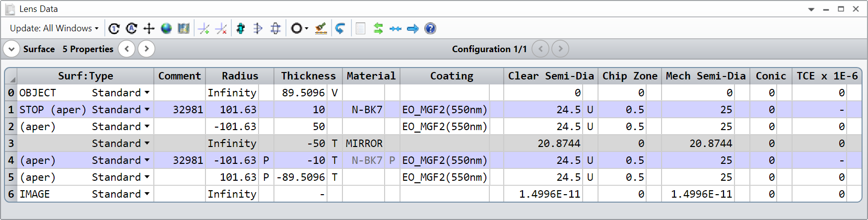Click the document page toolbar icon
Image resolution: width=868 pixels, height=220 pixels.
click(361, 29)
